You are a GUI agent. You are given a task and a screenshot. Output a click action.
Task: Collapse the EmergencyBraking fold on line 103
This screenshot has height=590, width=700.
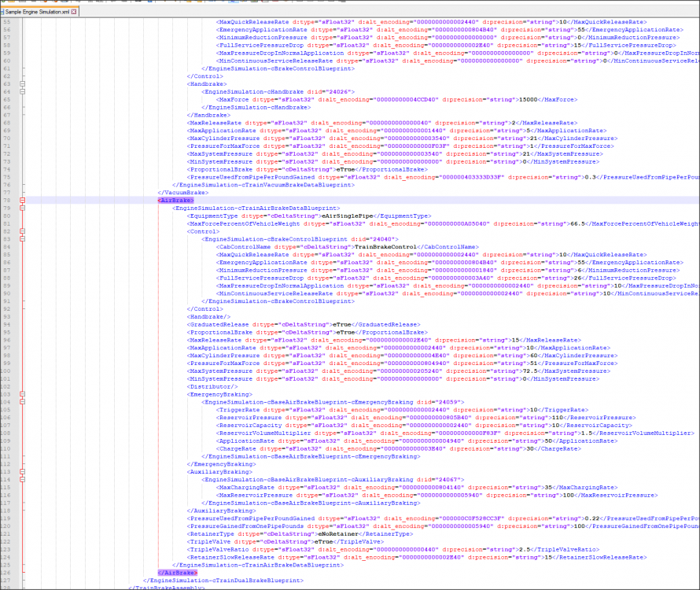(x=23, y=393)
